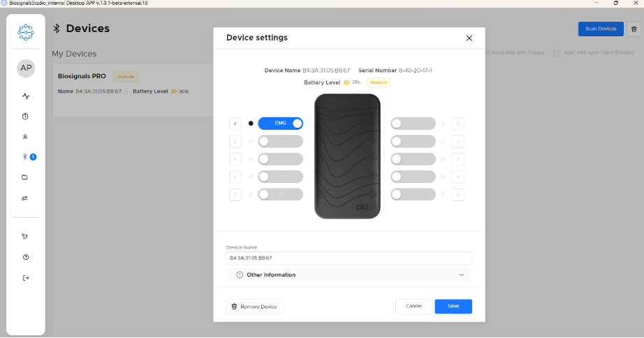Click the left arrow beside EMG channel
This screenshot has width=644, height=338.
tap(235, 123)
